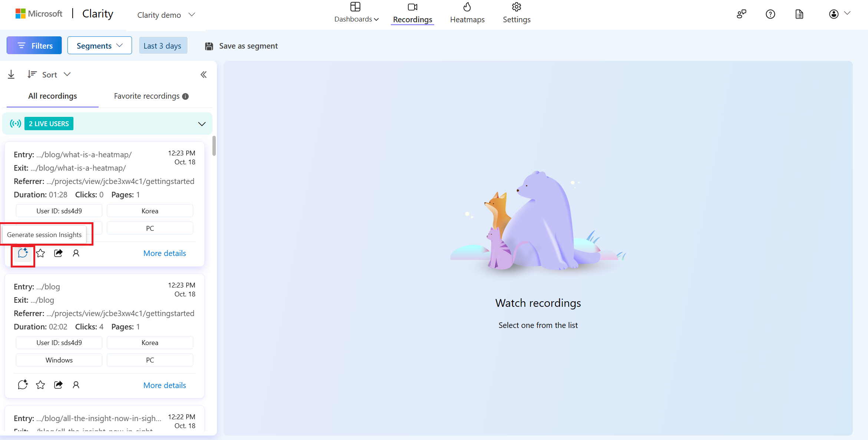Click the Filters button

34,46
